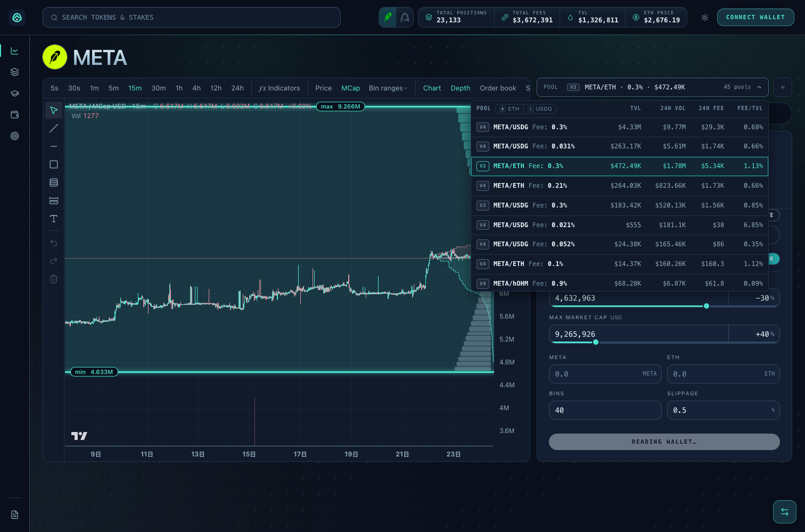Viewport: 805px width, 532px height.
Task: Select the 5s timeframe
Action: [x=54, y=88]
